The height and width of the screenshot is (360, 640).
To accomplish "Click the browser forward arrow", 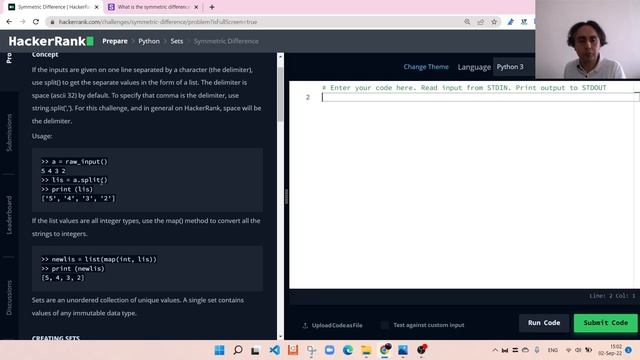I will 22,22.
